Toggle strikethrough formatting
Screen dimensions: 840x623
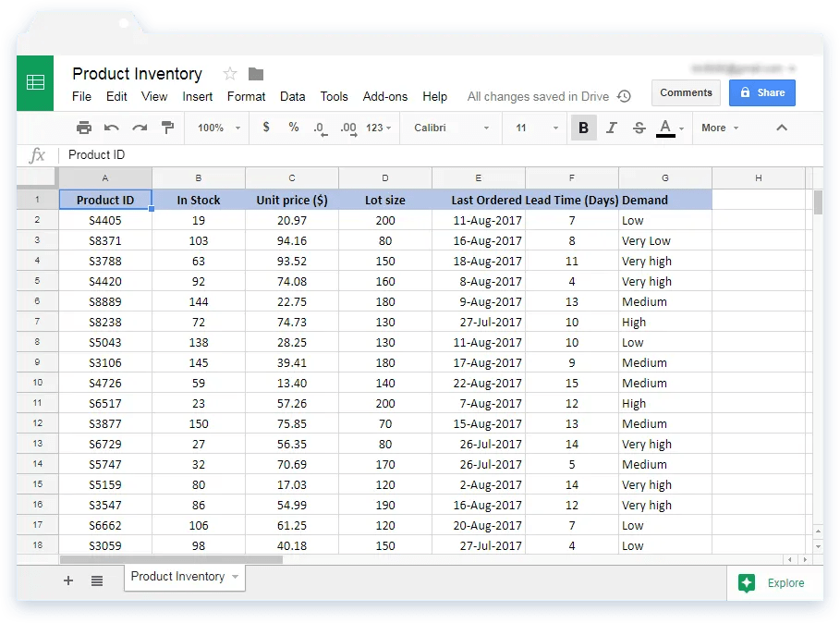[x=639, y=128]
